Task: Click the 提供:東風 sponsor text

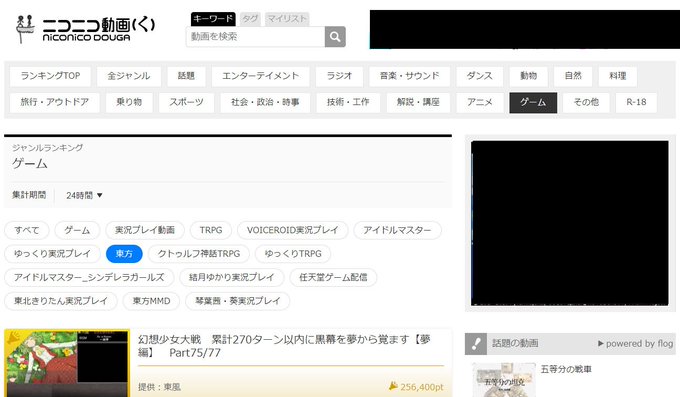Action: (159, 387)
